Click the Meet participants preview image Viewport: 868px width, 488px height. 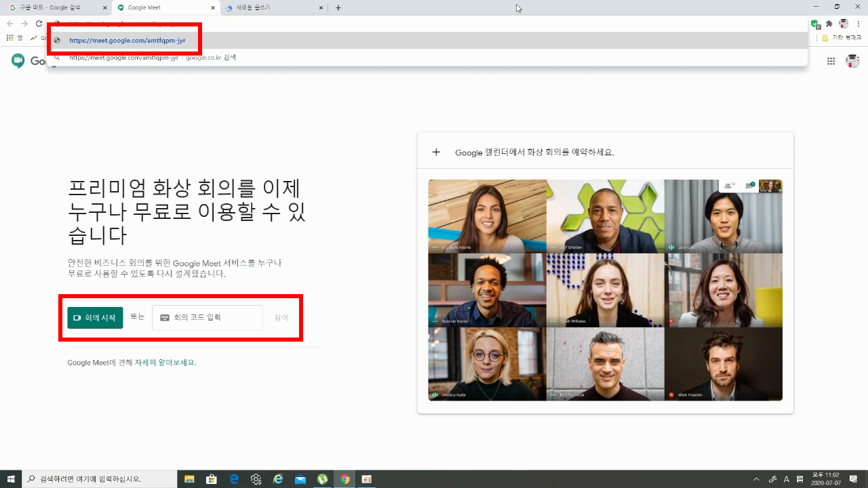[605, 290]
